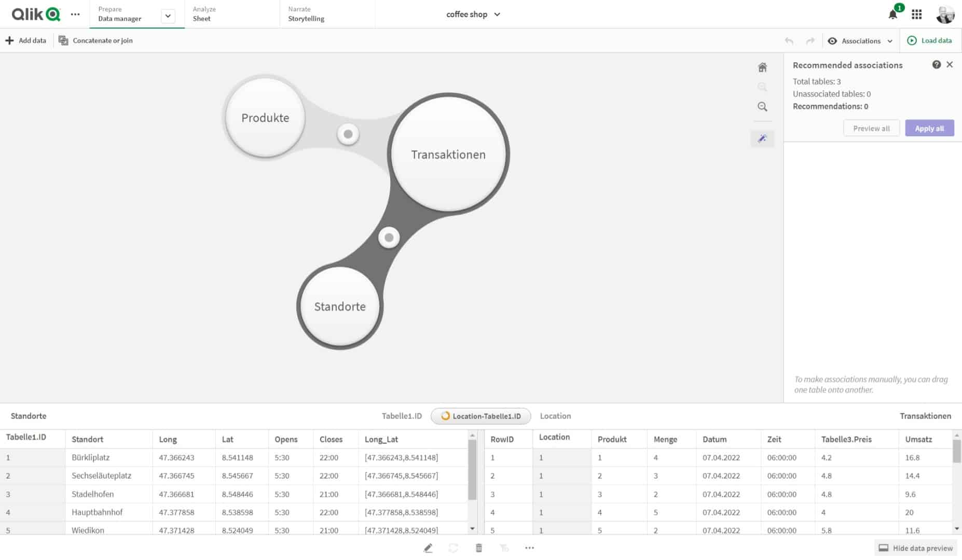Click the home overview icon above the canvas

[762, 67]
